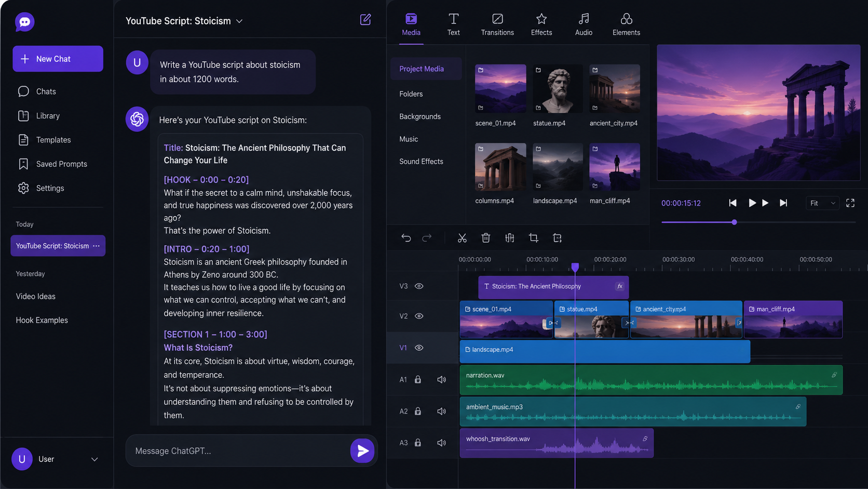Open the Elements tab
The image size is (868, 489).
[626, 24]
